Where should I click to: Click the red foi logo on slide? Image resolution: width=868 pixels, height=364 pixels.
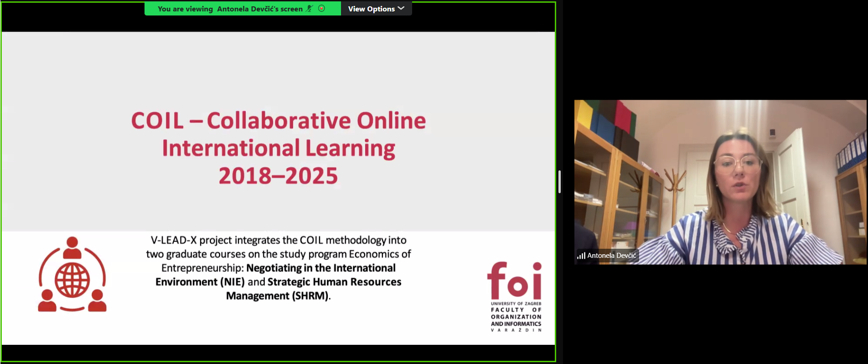pyautogui.click(x=515, y=280)
